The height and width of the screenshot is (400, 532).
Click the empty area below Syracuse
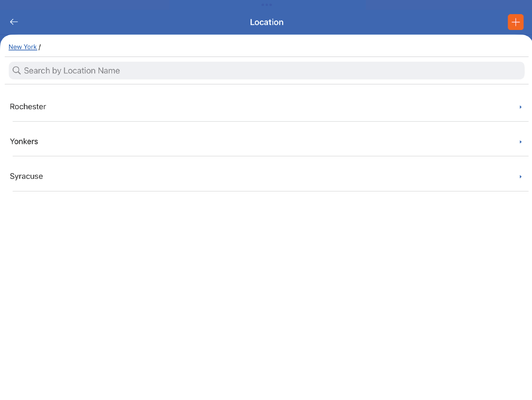(x=266, y=291)
